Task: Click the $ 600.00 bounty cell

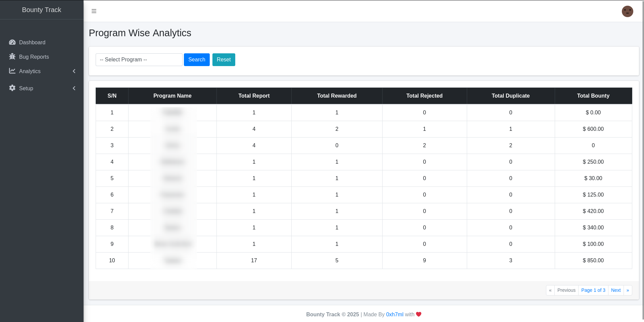Action: [593, 129]
